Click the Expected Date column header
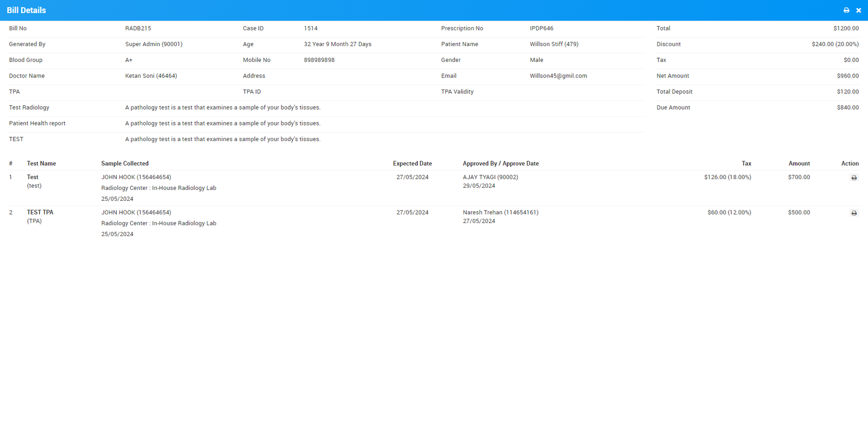868x431 pixels. [x=412, y=163]
